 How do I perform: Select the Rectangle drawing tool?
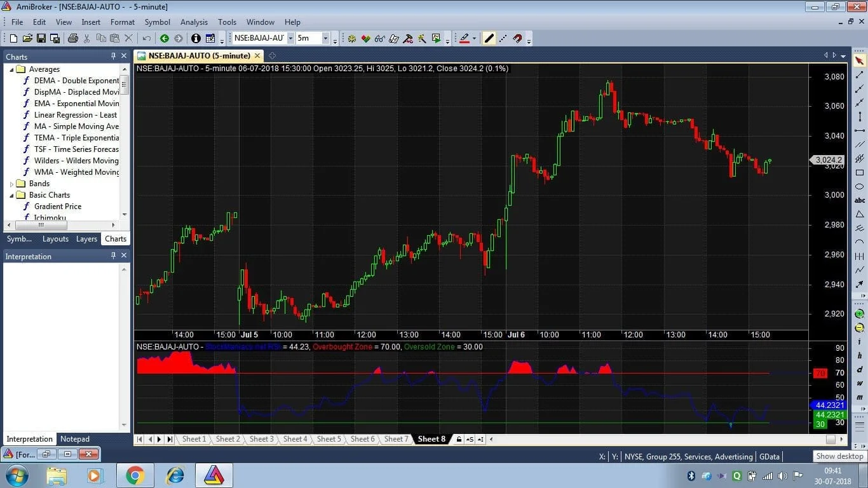tap(860, 173)
